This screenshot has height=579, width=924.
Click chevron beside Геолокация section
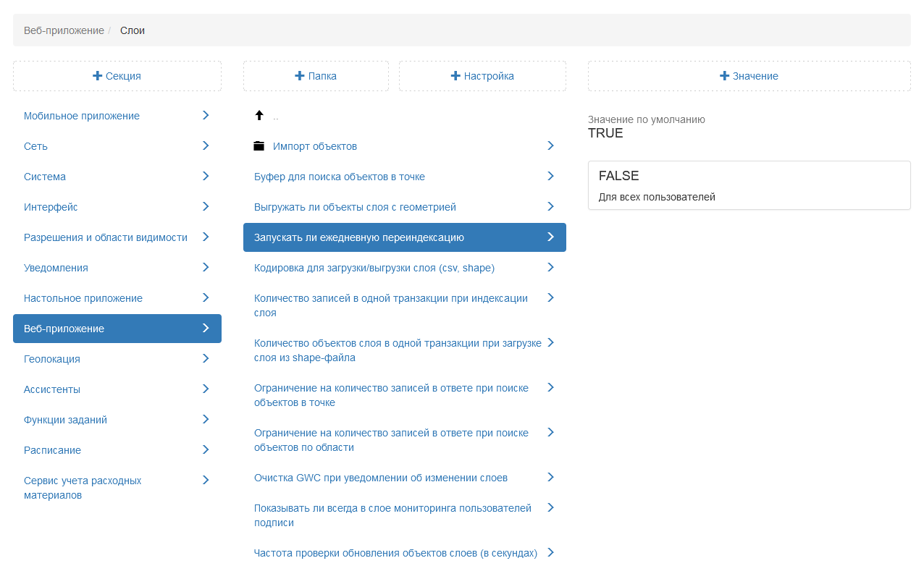pyautogui.click(x=206, y=358)
